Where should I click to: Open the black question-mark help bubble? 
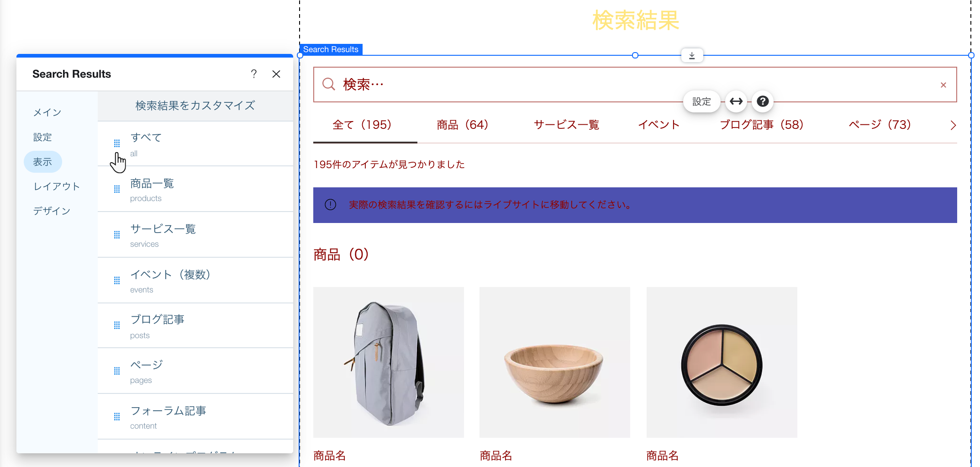pyautogui.click(x=763, y=101)
